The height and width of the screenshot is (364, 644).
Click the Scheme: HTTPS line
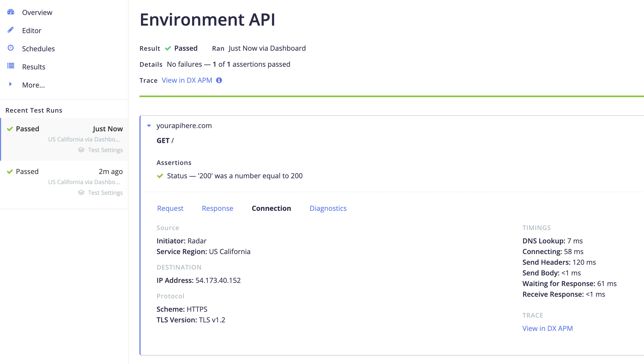click(182, 309)
